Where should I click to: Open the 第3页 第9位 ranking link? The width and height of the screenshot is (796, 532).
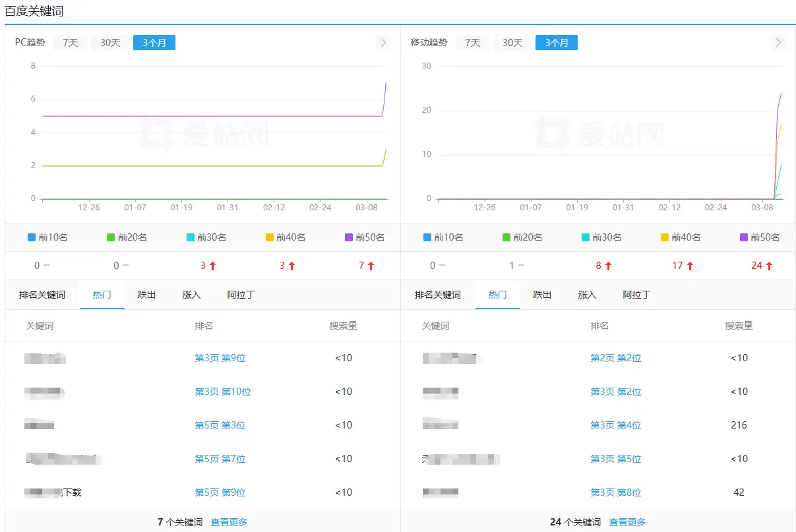coord(220,358)
